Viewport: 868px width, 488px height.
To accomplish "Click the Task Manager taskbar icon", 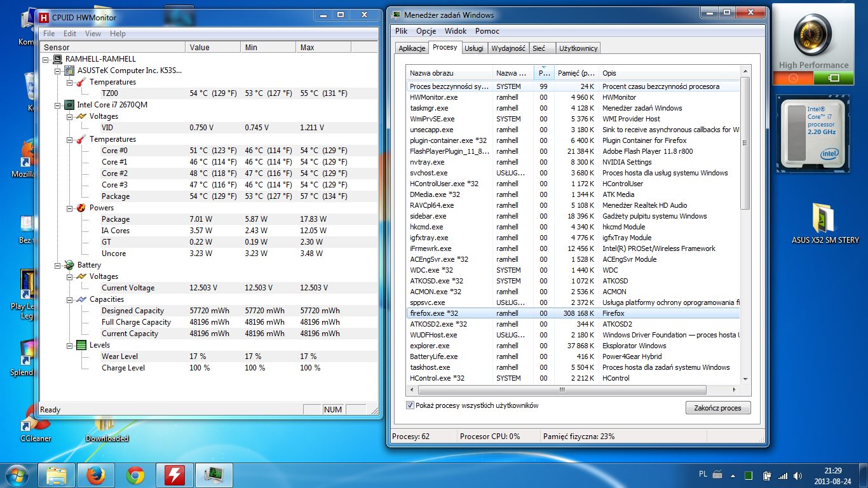I will [214, 475].
